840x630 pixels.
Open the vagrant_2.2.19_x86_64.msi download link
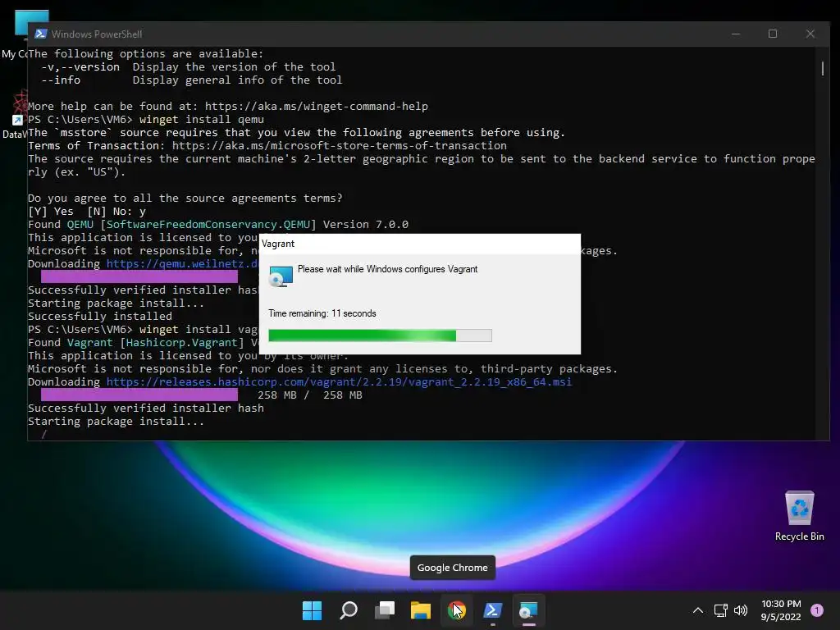[x=339, y=382]
